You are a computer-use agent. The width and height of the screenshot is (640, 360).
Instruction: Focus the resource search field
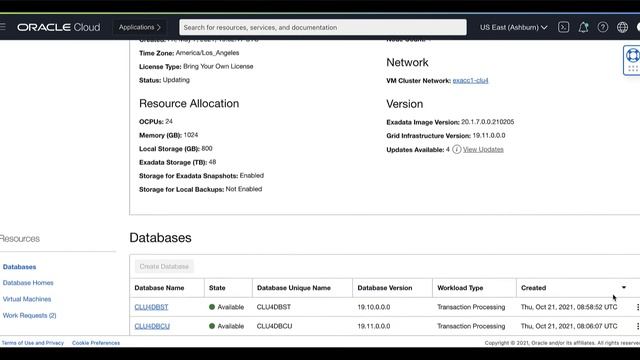pyautogui.click(x=323, y=27)
